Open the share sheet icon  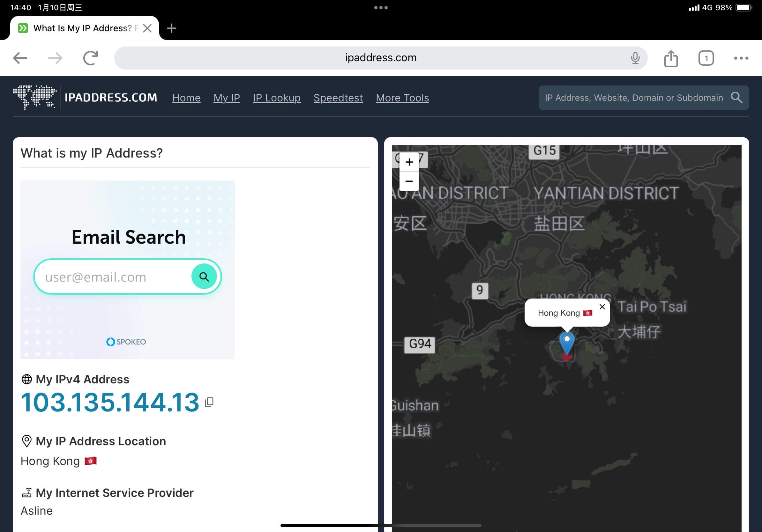click(671, 58)
